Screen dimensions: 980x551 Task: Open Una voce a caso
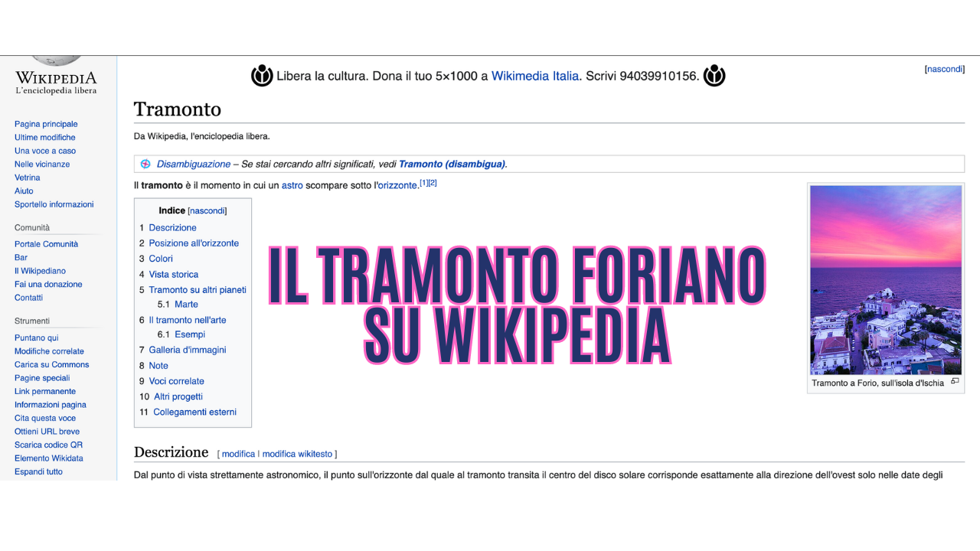(x=45, y=151)
